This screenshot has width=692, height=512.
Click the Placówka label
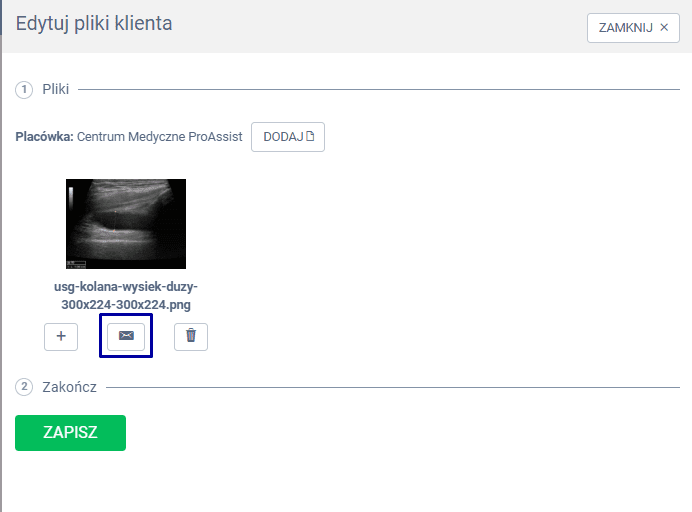pos(44,137)
